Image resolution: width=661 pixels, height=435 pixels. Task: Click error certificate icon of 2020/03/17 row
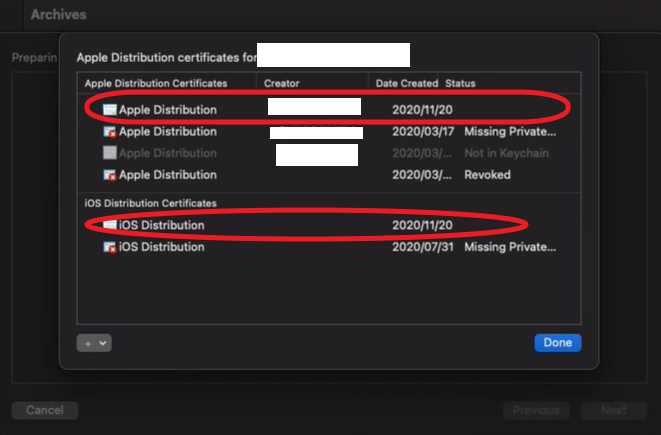tap(110, 132)
